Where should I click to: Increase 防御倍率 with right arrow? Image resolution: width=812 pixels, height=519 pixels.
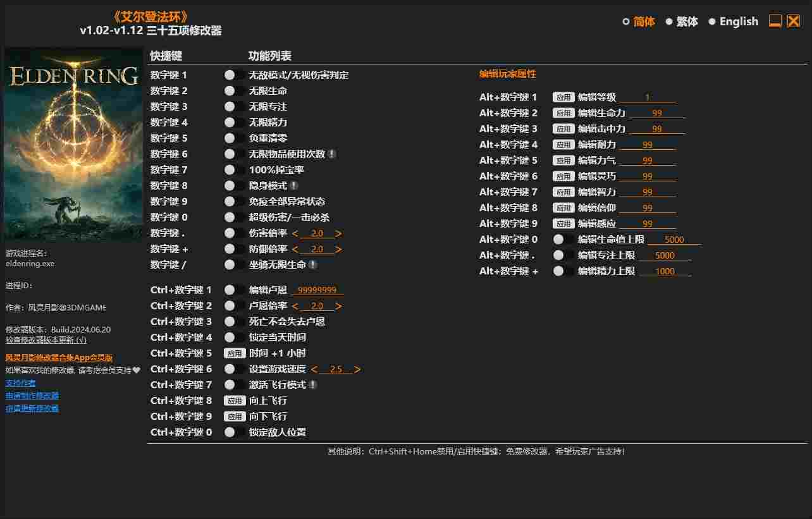[x=339, y=249]
